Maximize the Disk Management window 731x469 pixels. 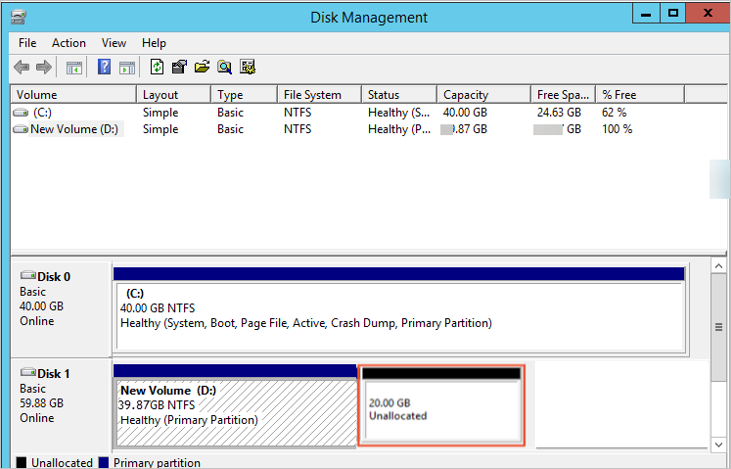673,14
